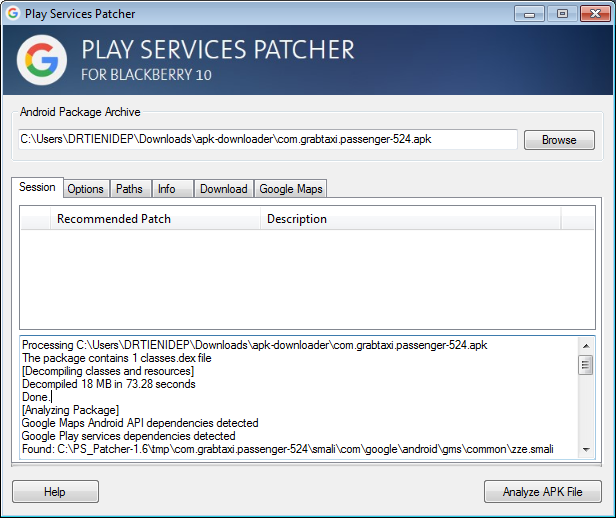Maximize the Play Services Patcher window
Image resolution: width=616 pixels, height=518 pixels.
[561, 13]
